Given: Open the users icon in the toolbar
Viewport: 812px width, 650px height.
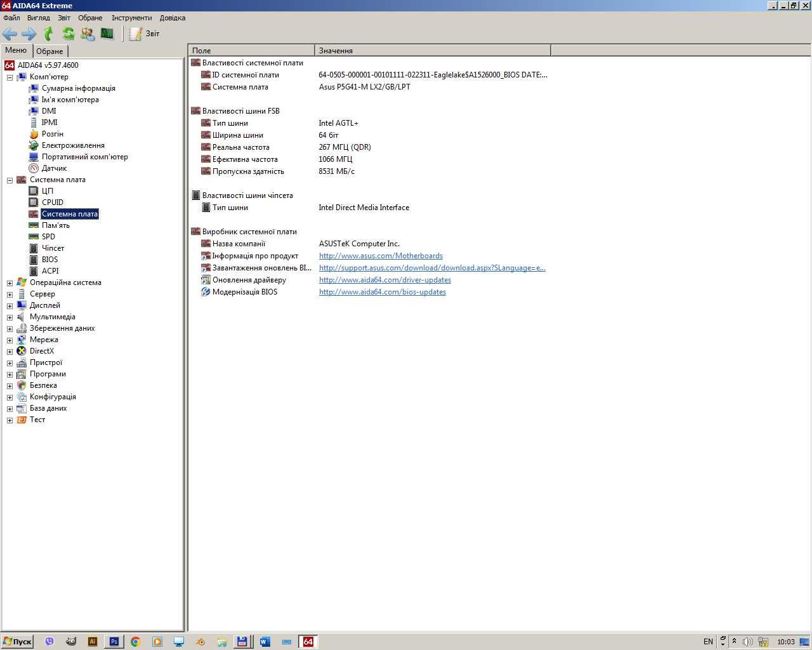Looking at the screenshot, I should click(88, 34).
